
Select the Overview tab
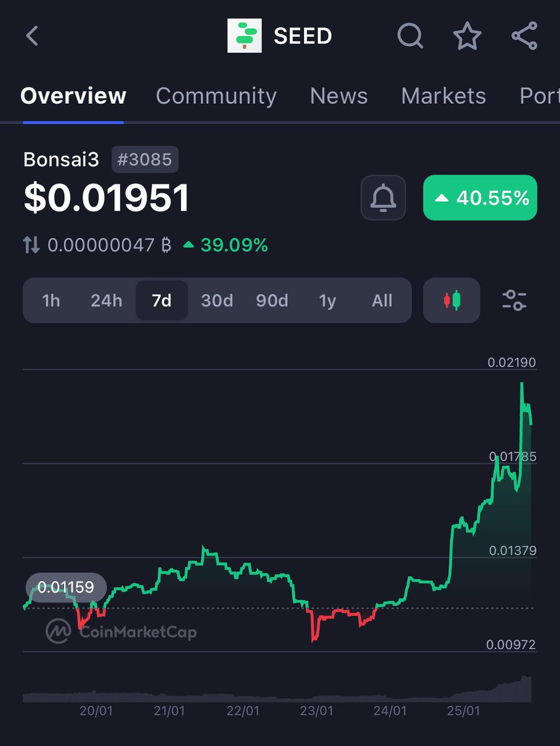(73, 96)
